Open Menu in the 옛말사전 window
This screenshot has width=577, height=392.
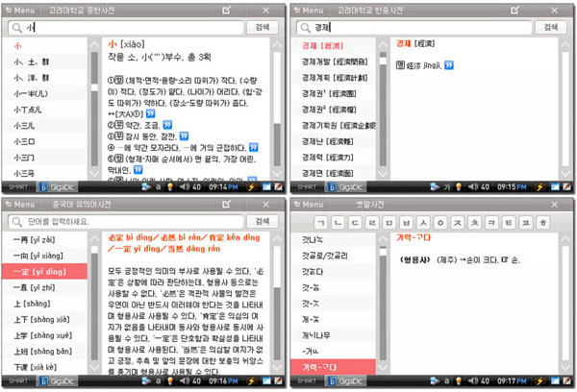point(309,205)
